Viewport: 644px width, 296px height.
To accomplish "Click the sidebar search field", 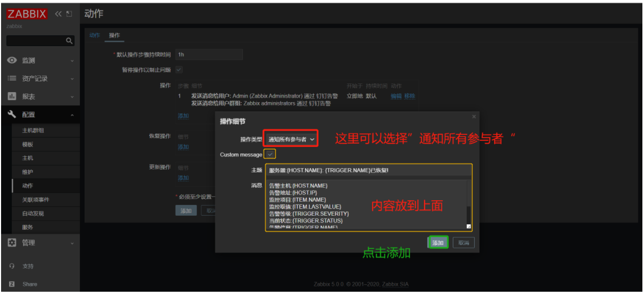I will (x=35, y=41).
